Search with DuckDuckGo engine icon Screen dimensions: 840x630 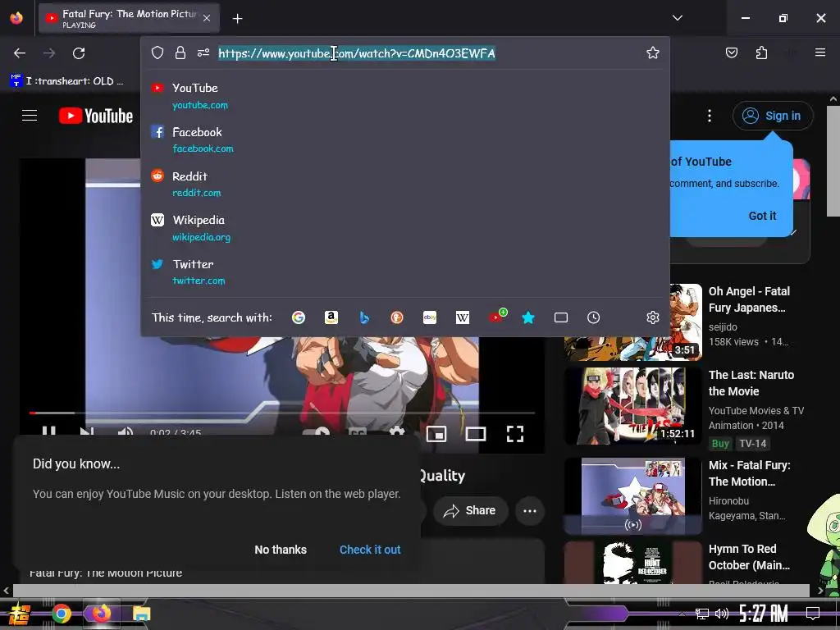pyautogui.click(x=396, y=317)
